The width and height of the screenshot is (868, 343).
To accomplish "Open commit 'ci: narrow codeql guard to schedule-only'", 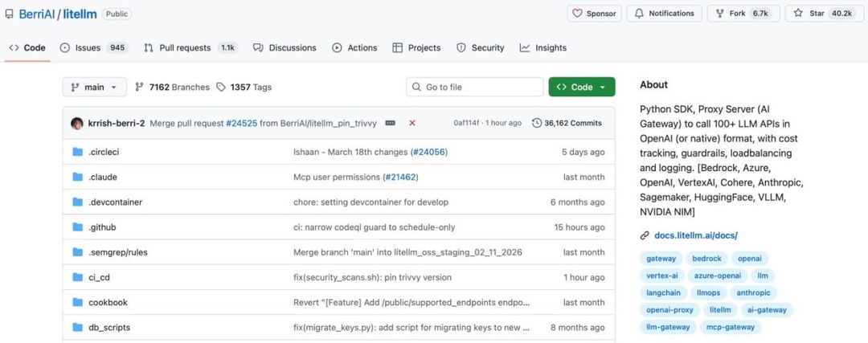I will click(x=375, y=227).
